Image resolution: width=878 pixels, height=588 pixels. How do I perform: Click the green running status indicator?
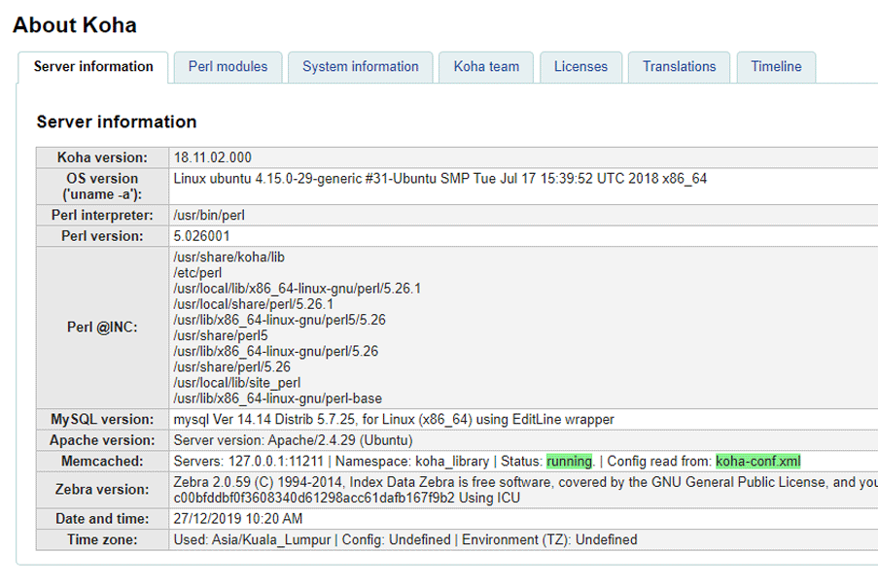569,462
